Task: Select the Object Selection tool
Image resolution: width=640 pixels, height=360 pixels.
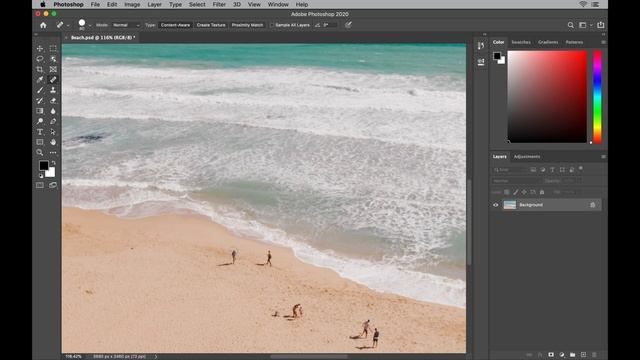Action: coord(53,59)
